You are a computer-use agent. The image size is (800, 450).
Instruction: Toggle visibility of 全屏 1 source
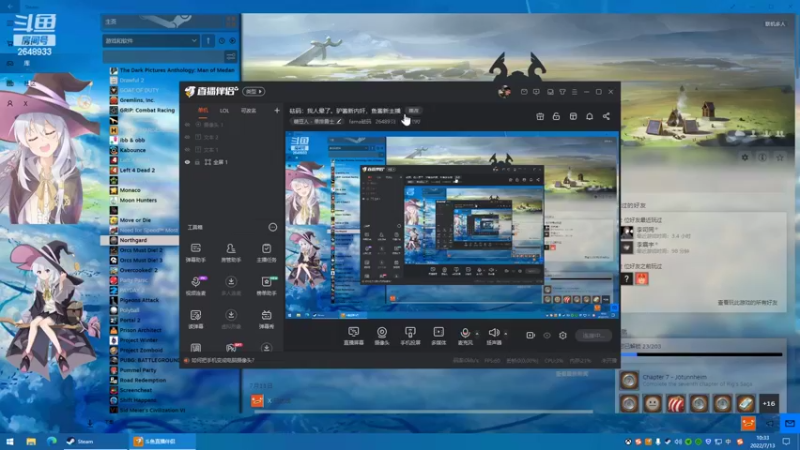(x=187, y=162)
